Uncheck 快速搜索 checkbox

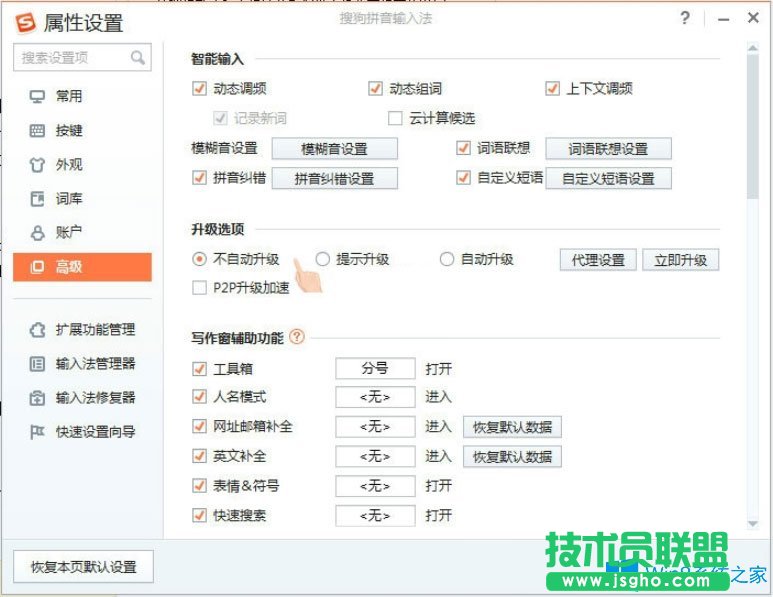(x=199, y=516)
